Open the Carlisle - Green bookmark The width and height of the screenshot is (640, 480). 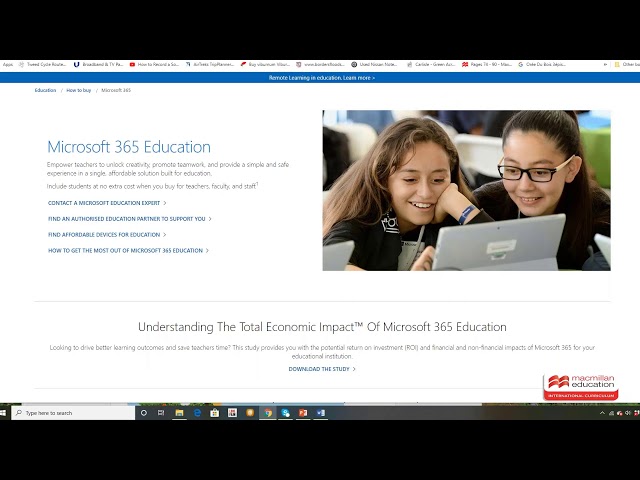[x=431, y=64]
